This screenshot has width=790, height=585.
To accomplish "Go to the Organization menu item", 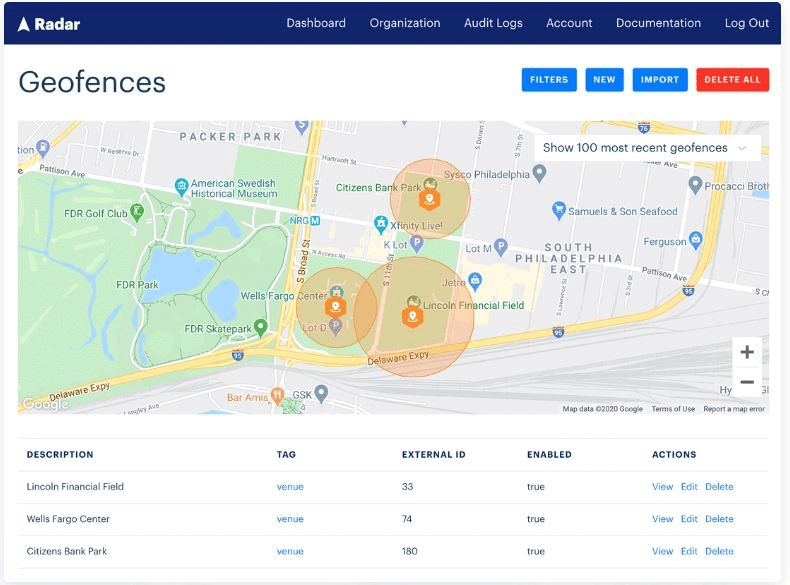I will tap(405, 23).
